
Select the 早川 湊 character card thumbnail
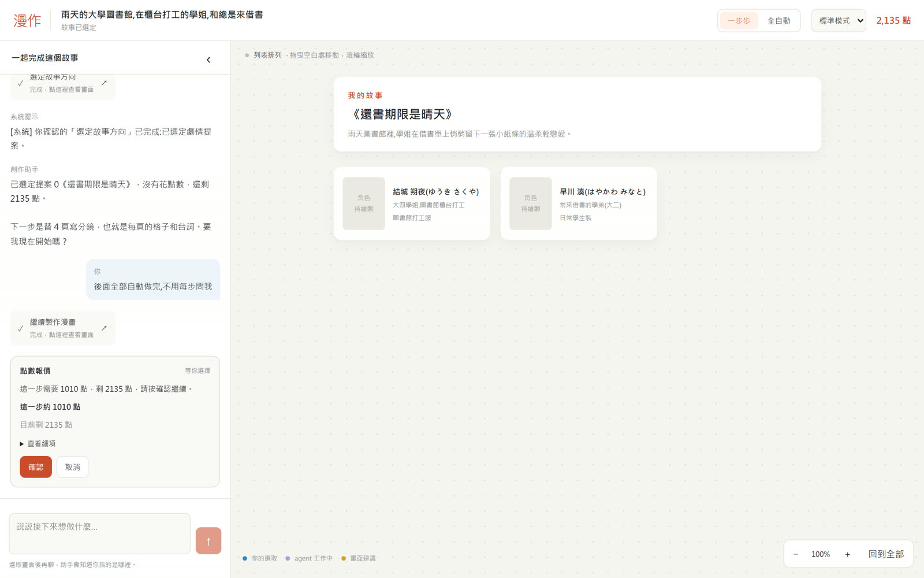(x=531, y=203)
